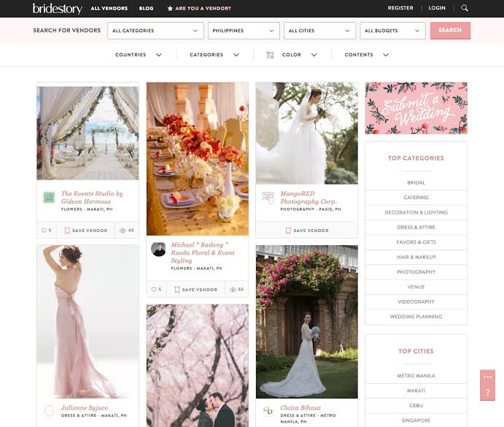Click the Events Studio vendor logo icon
This screenshot has height=427, width=504.
click(49, 197)
